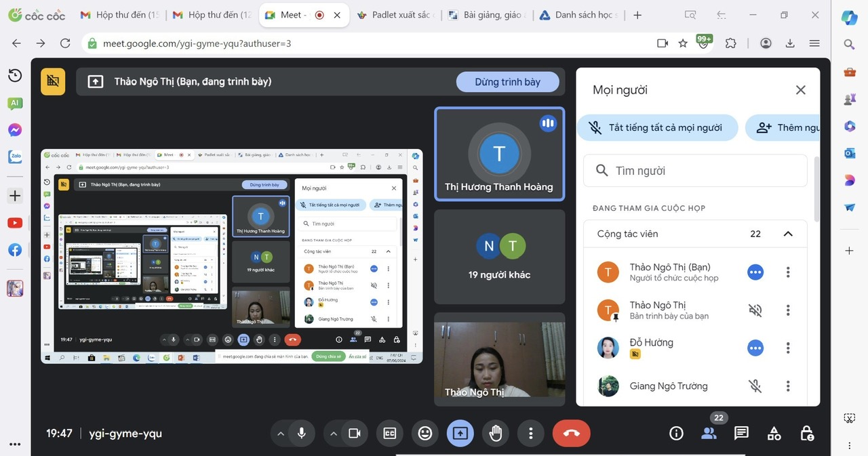Open microphone audio settings chevron
The height and width of the screenshot is (456, 868).
[x=281, y=433]
